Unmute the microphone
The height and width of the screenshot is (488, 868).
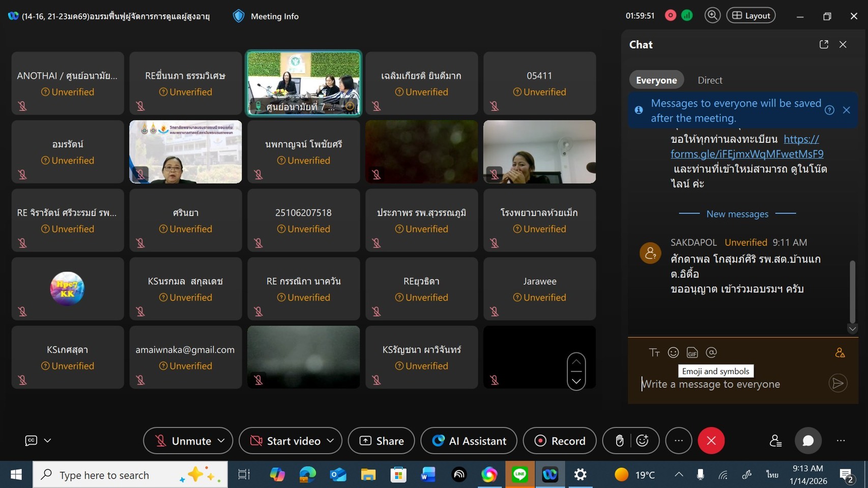(182, 441)
